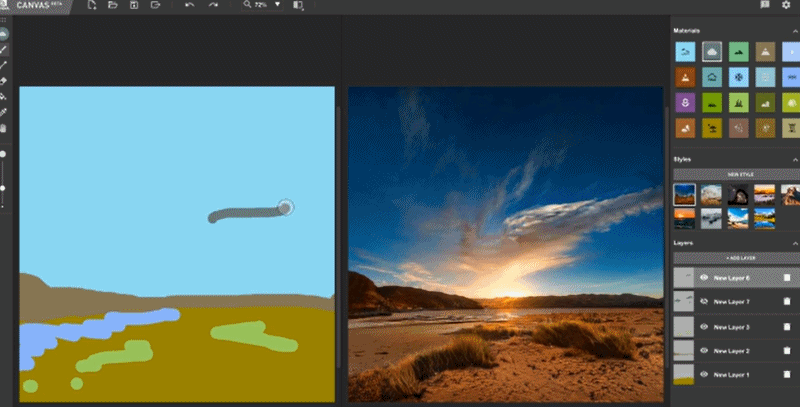Screen dimensions: 800x407
Task: Click the New Style button
Action: pos(736,174)
